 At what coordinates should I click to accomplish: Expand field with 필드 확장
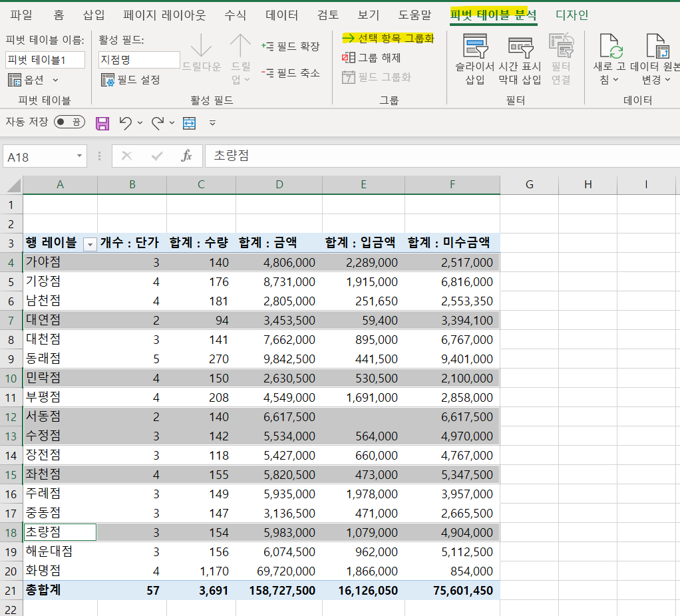(x=291, y=46)
